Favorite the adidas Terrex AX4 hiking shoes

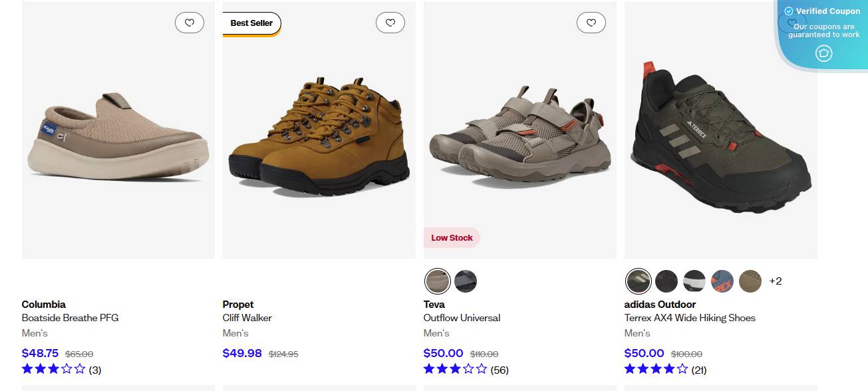(x=792, y=22)
